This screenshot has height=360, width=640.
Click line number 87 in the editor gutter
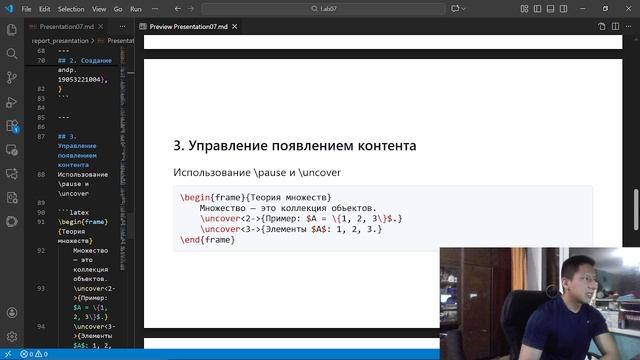[41, 136]
